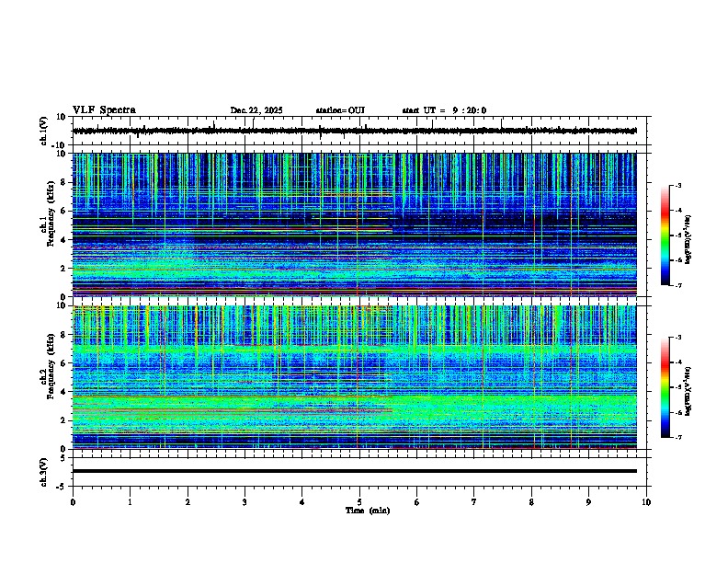
Task: Click the ch.1 spectrogram color scale bar
Action: tap(665, 236)
